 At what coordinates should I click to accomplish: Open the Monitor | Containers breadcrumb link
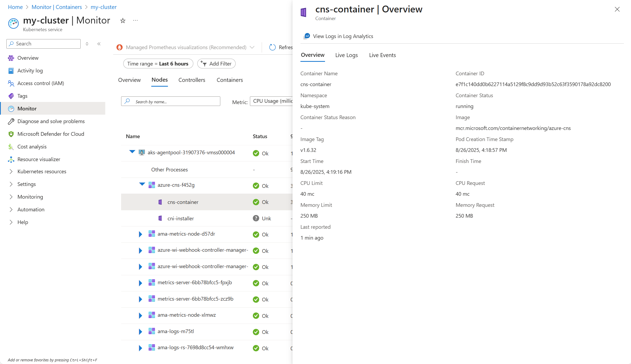pos(57,7)
